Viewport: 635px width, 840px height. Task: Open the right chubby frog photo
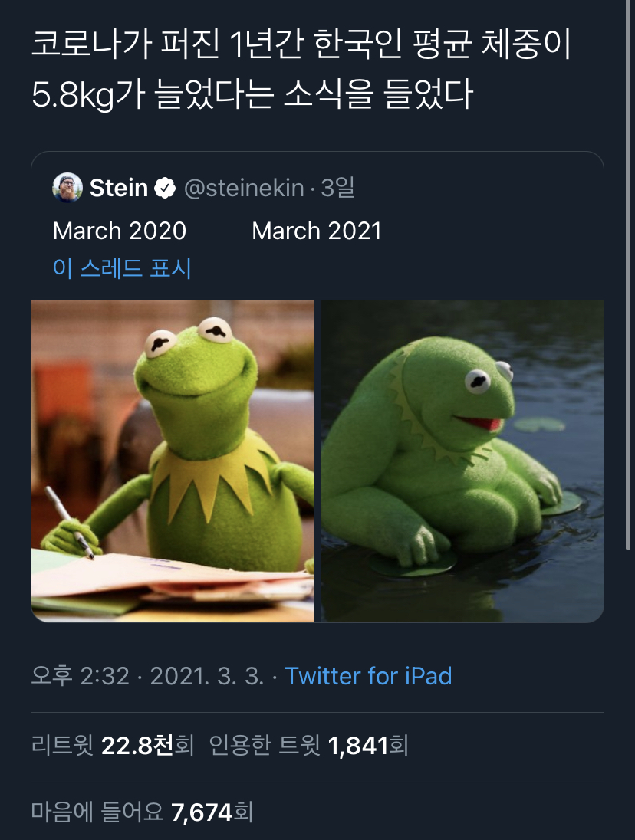(x=462, y=461)
